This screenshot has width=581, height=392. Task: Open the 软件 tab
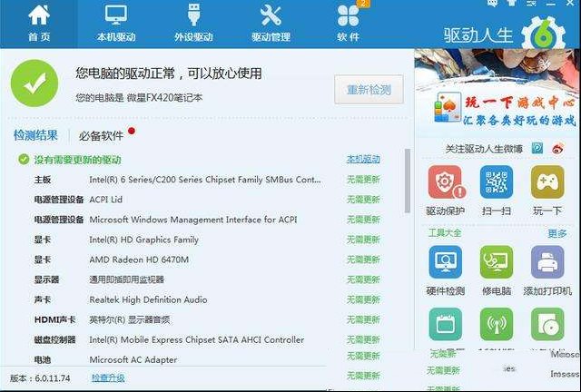349,24
